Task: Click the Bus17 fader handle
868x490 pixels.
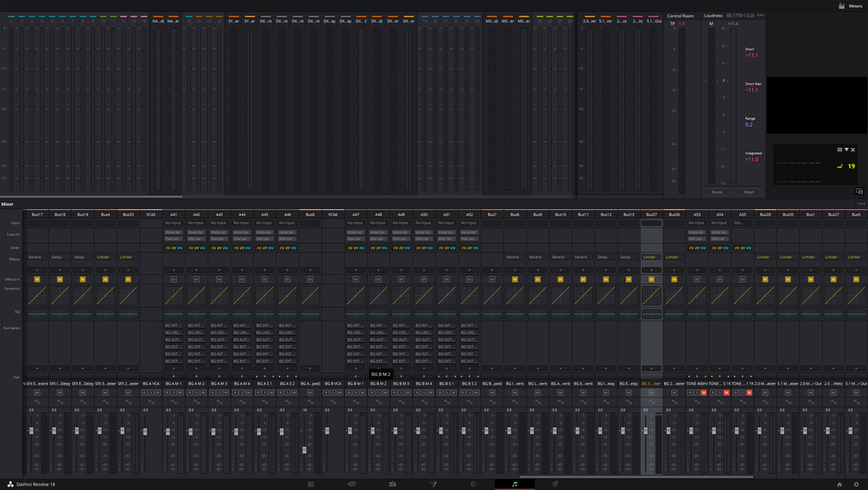Action: (31, 430)
